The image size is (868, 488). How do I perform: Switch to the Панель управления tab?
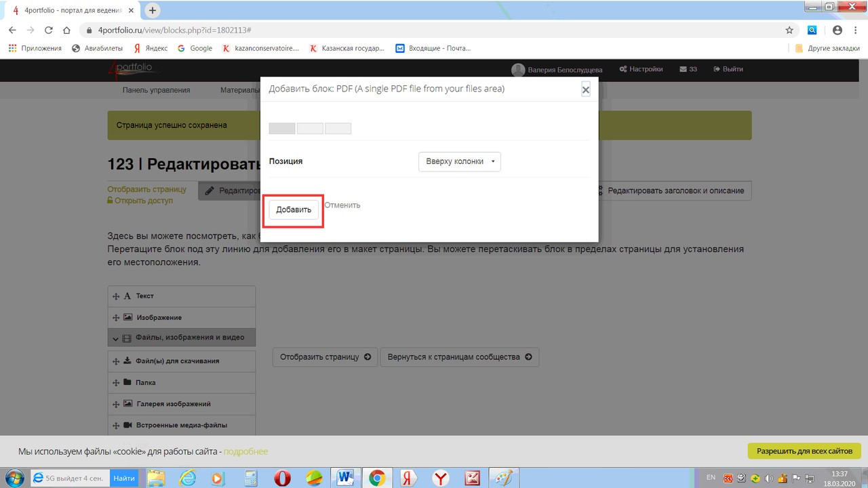[x=156, y=90]
